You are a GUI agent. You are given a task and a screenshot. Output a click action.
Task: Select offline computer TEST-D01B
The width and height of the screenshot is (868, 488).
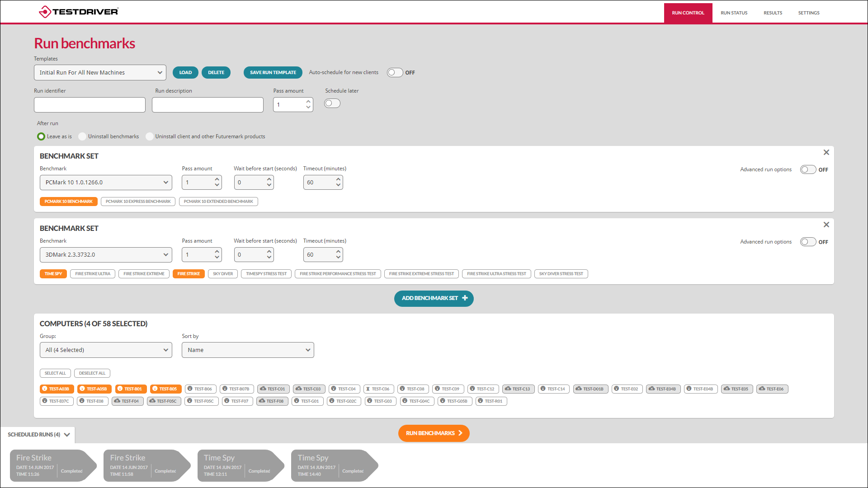[591, 389]
